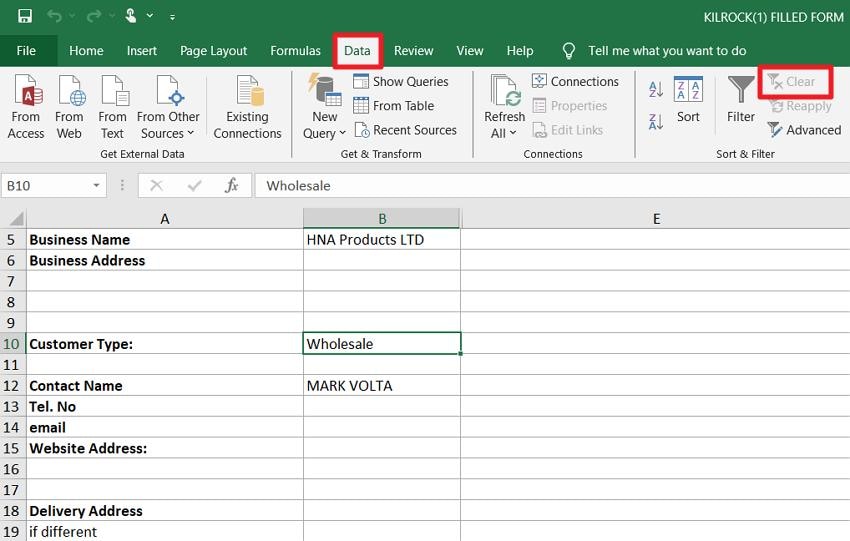Switch to the Insert tab
850x541 pixels.
click(x=141, y=51)
